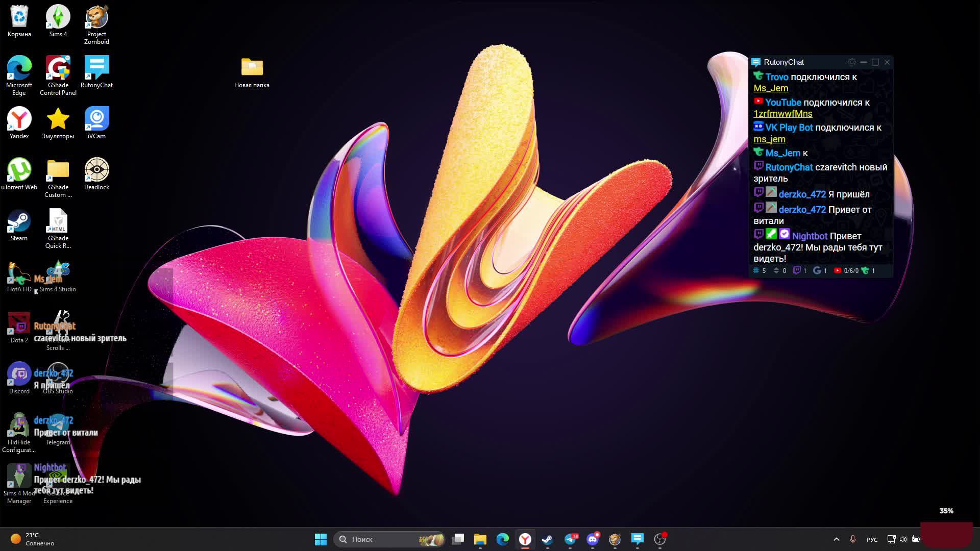Expand hidden system tray icons chevron
Screen dimensions: 980x551
[836, 539]
